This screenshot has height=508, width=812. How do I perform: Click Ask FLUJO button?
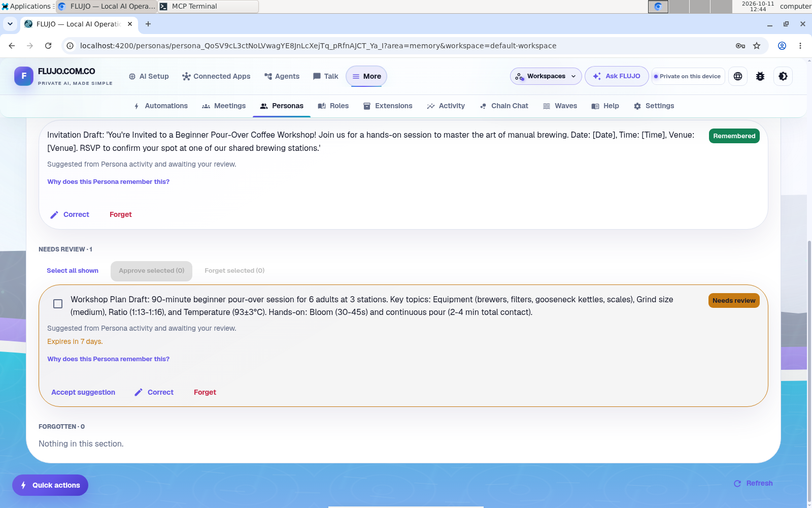617,76
